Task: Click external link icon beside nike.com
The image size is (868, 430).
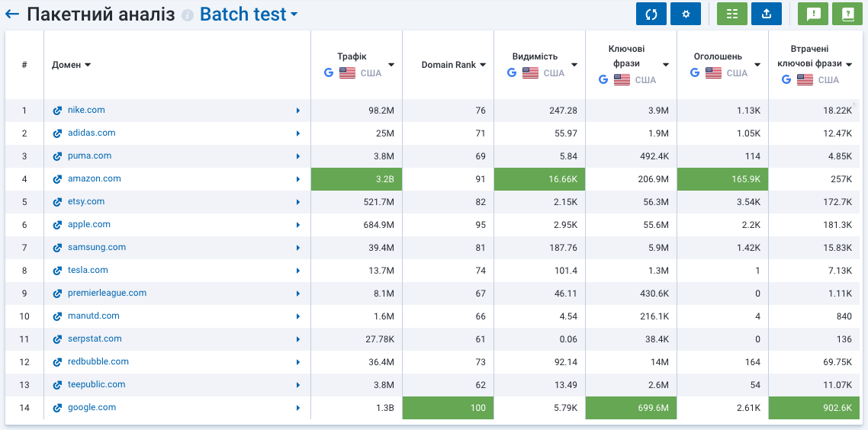Action: click(x=57, y=111)
